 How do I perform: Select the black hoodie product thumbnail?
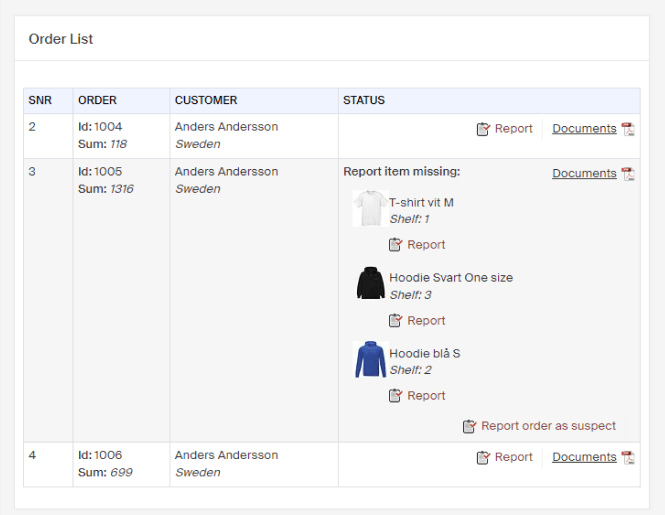370,283
